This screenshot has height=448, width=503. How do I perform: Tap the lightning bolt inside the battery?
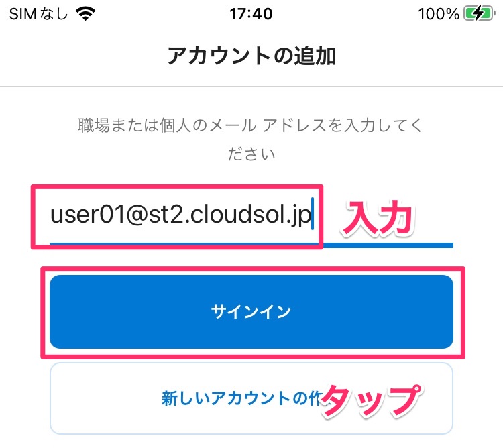(x=479, y=14)
